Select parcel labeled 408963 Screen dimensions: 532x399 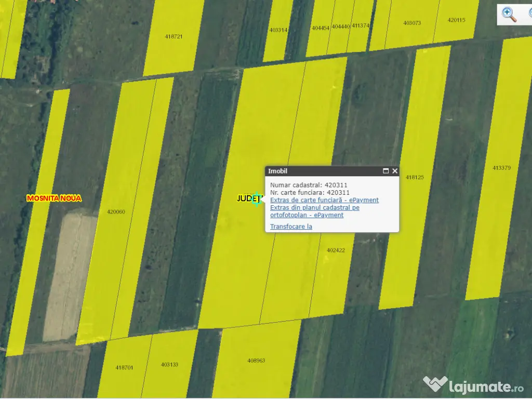point(256,360)
